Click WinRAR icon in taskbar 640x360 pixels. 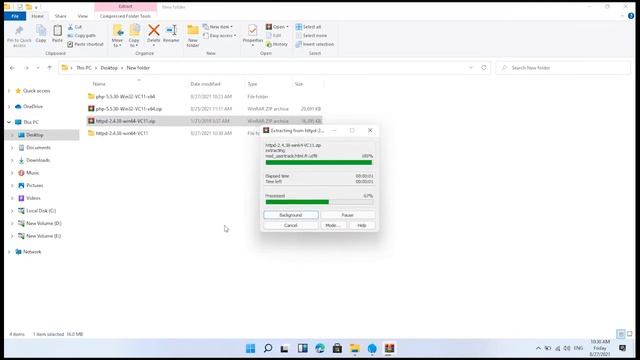pos(389,348)
